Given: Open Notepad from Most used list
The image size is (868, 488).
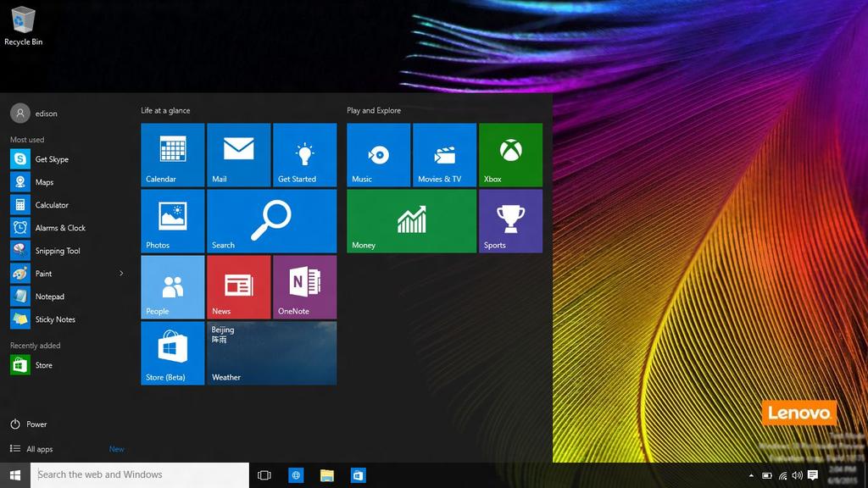Looking at the screenshot, I should tap(67, 297).
